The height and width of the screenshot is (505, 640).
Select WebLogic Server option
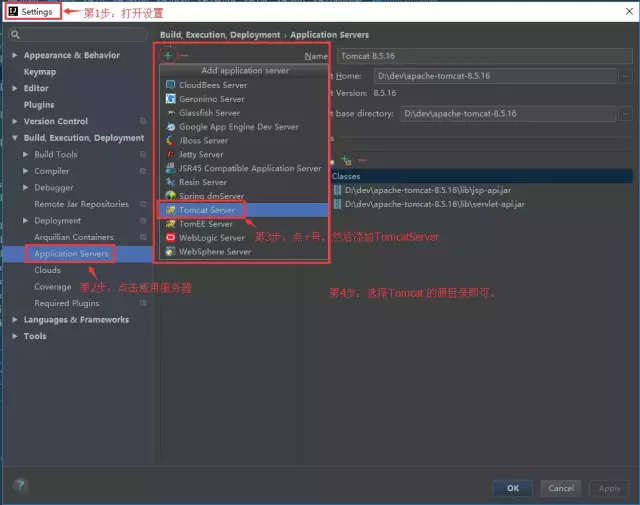[244, 238]
